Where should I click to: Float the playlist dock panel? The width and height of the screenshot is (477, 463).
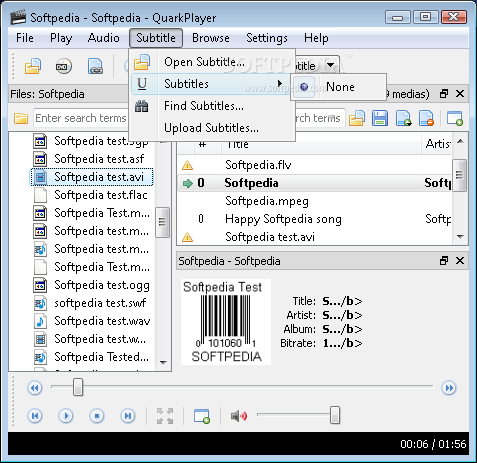click(x=444, y=94)
